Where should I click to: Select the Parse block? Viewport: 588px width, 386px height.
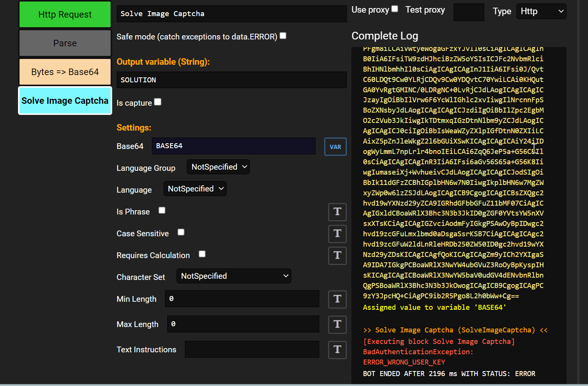(65, 43)
